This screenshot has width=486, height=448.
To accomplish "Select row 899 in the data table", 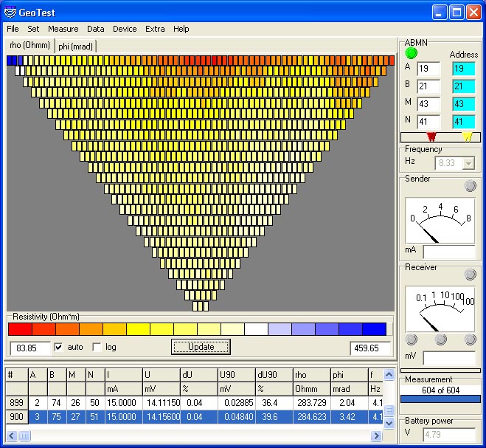I will [195, 403].
